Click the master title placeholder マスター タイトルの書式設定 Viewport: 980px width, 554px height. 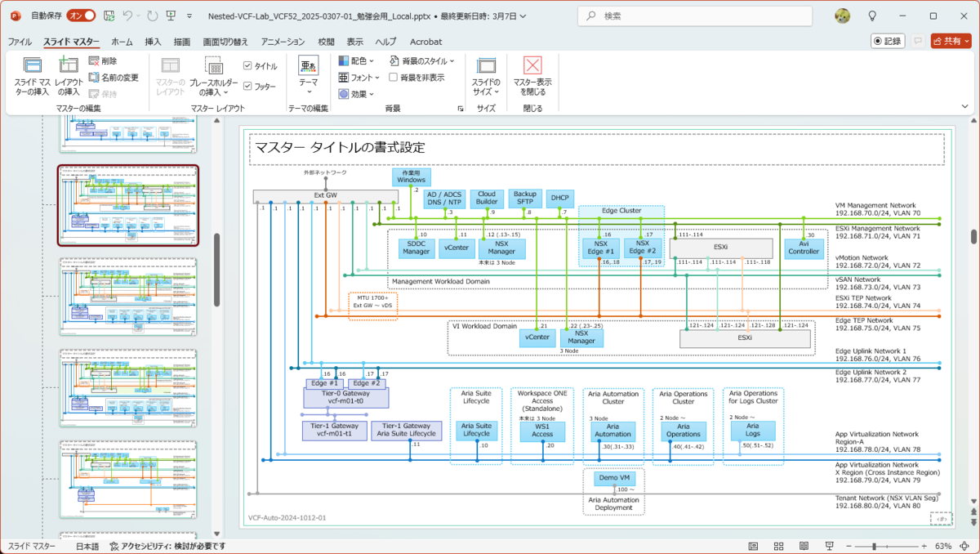coord(596,149)
